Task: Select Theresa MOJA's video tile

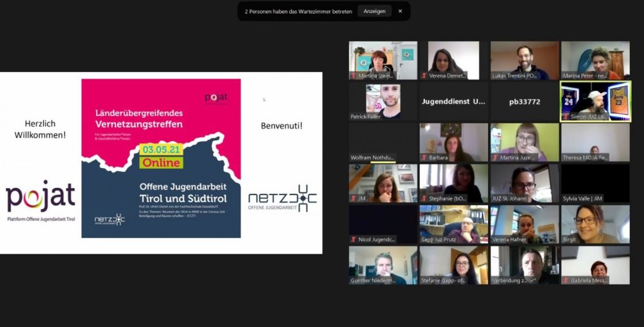Action: pyautogui.click(x=595, y=142)
